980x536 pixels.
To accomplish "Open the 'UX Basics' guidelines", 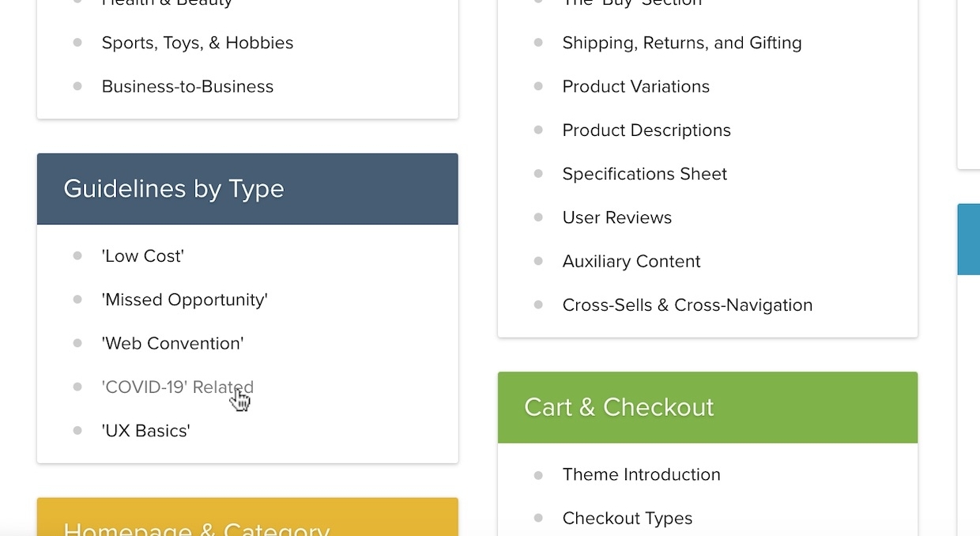I will (x=146, y=431).
